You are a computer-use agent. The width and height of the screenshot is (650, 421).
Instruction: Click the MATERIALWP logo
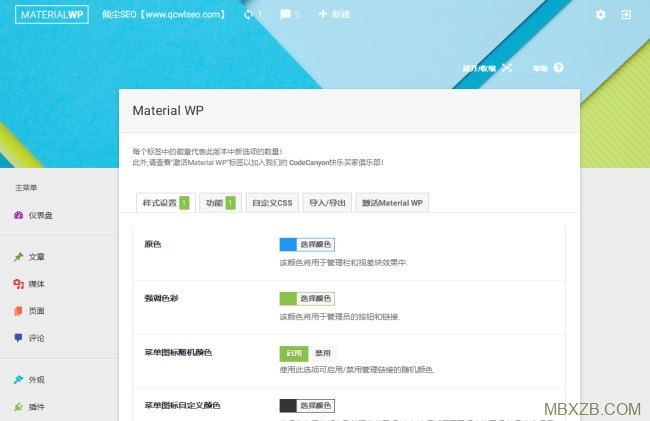52,15
